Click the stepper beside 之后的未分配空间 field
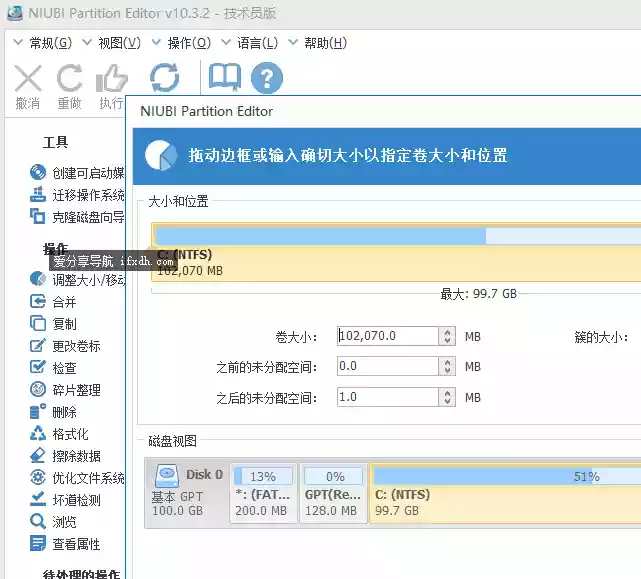The image size is (641, 579). (x=447, y=397)
